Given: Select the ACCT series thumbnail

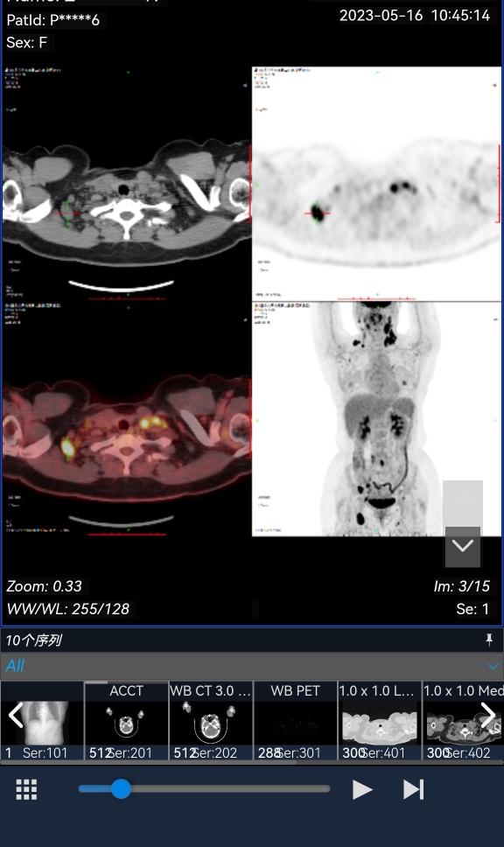Looking at the screenshot, I should [x=126, y=721].
